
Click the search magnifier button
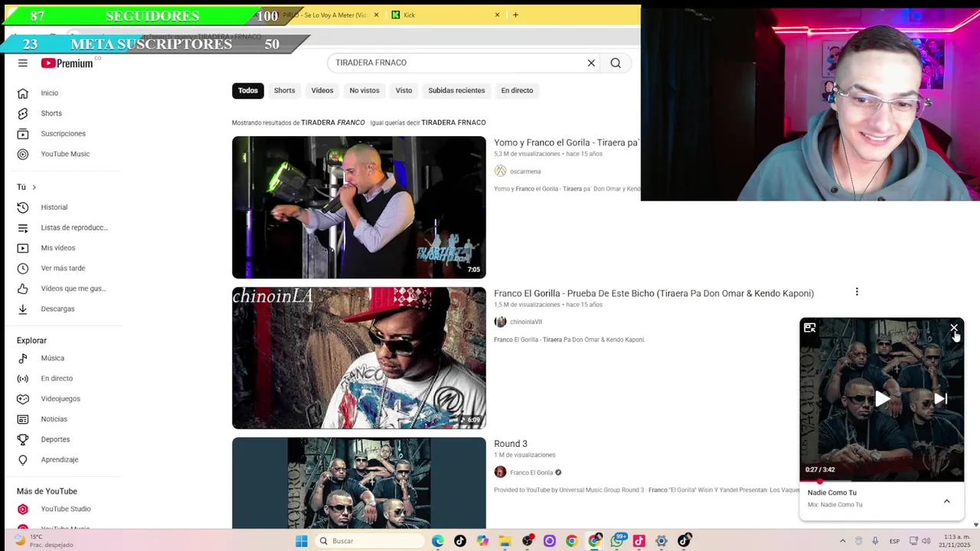[x=616, y=63]
